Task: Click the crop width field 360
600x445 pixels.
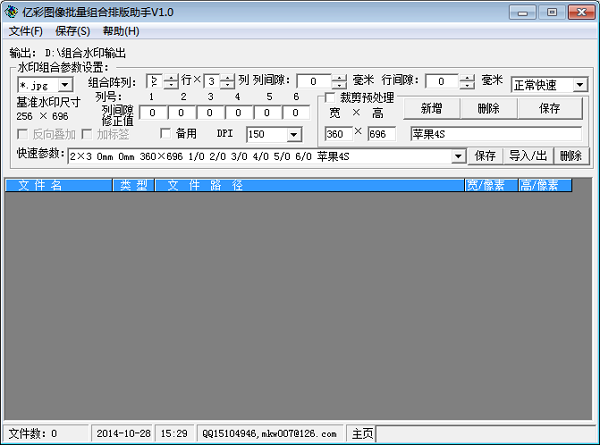Action: (339, 134)
